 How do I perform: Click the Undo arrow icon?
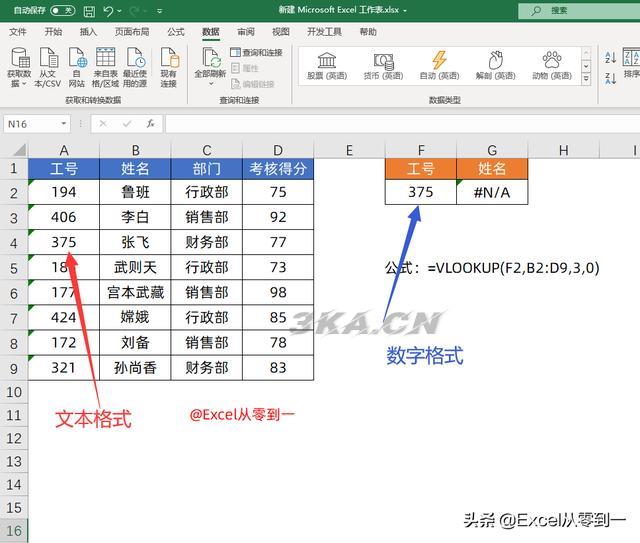(x=108, y=11)
